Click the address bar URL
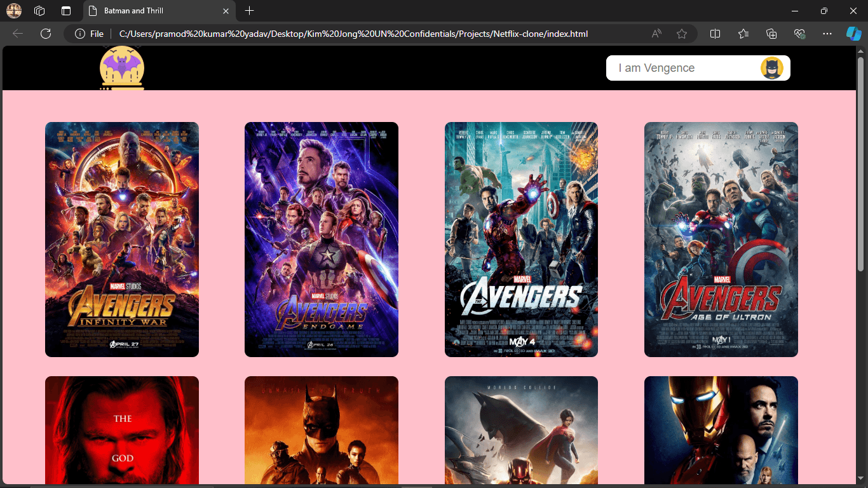The image size is (868, 488). click(353, 34)
